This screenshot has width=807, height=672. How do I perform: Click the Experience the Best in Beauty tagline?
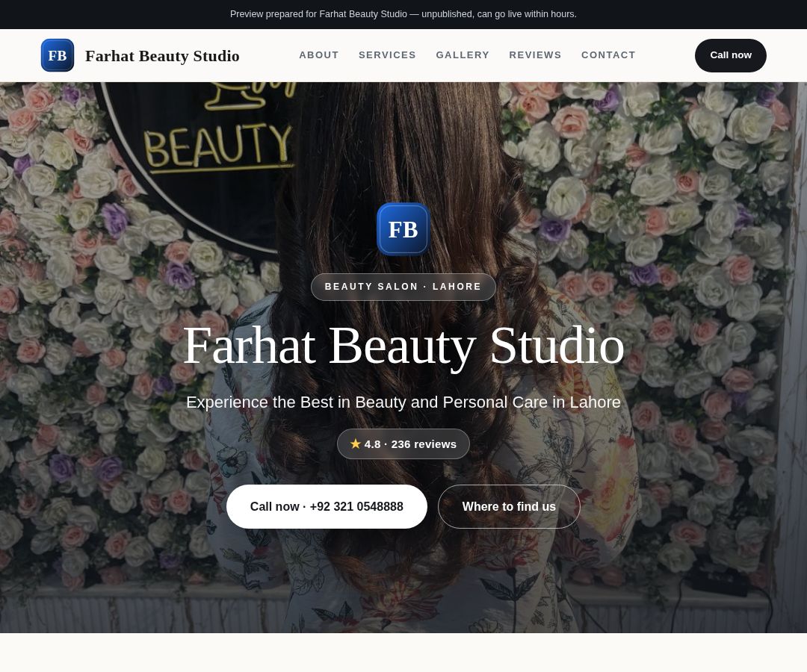coord(403,402)
